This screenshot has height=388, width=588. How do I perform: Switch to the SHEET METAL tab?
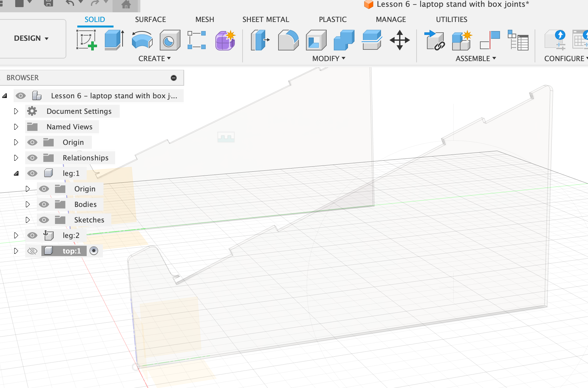click(x=266, y=19)
